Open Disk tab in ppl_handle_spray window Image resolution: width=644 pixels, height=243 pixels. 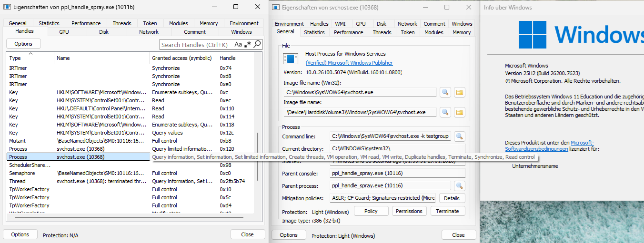click(x=104, y=32)
